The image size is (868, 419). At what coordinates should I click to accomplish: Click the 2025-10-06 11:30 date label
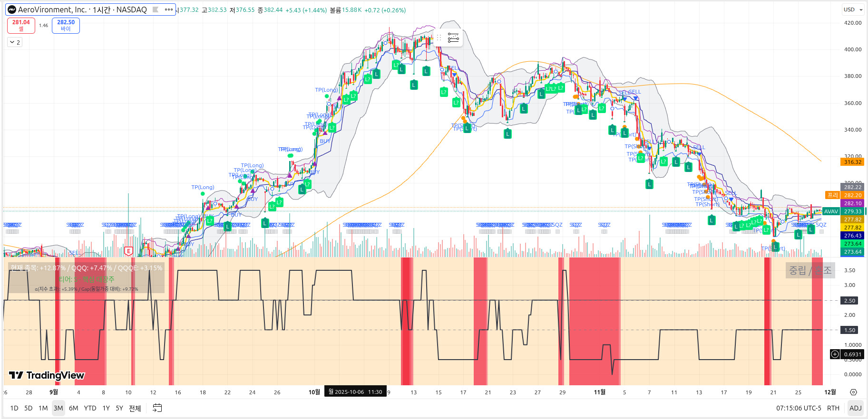(355, 392)
